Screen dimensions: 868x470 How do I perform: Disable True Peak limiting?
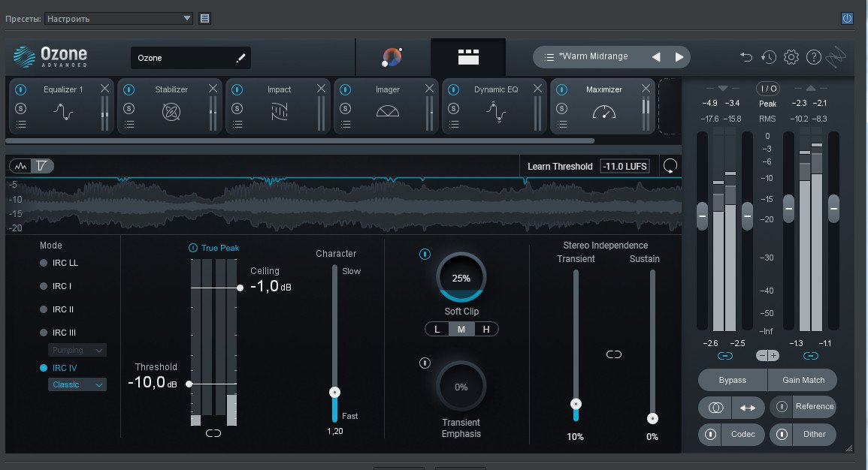[193, 247]
